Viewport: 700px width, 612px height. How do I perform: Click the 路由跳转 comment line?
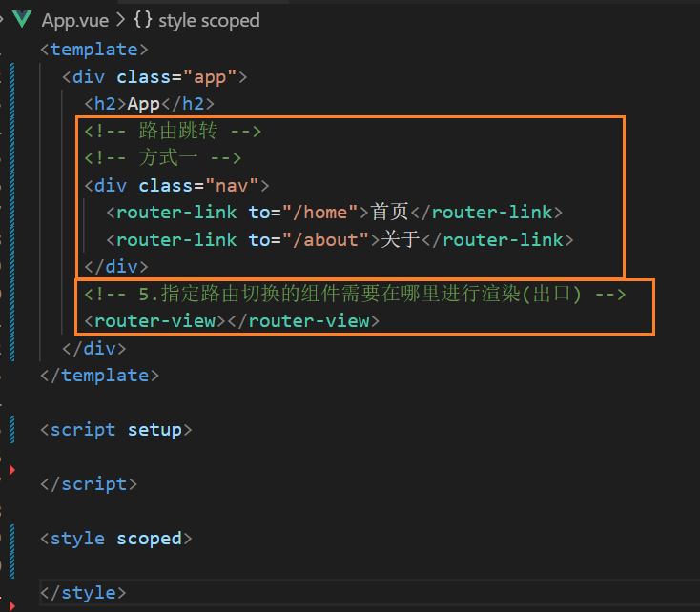coord(173,131)
